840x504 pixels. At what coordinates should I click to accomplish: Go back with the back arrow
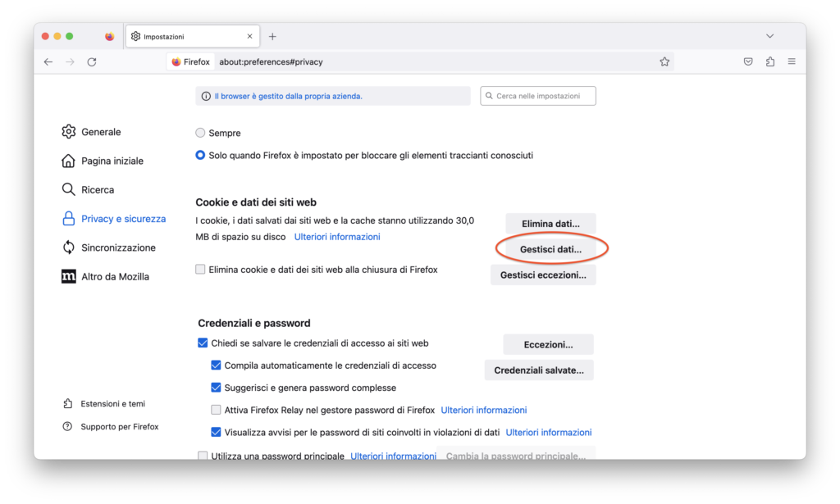tap(48, 62)
